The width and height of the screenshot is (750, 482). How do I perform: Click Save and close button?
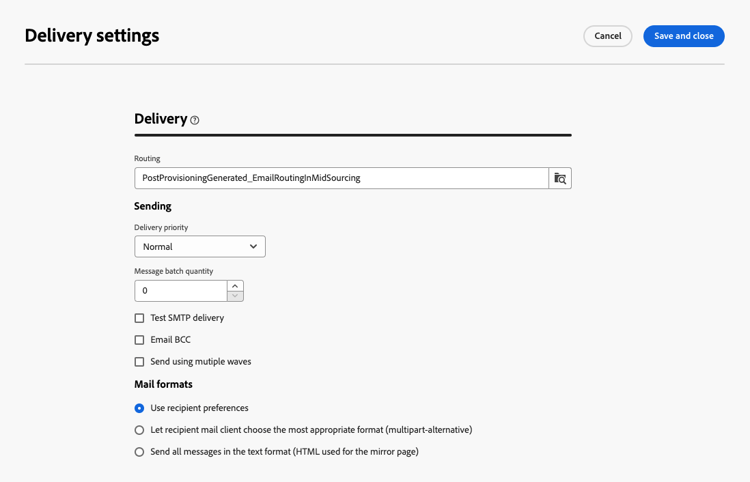683,36
